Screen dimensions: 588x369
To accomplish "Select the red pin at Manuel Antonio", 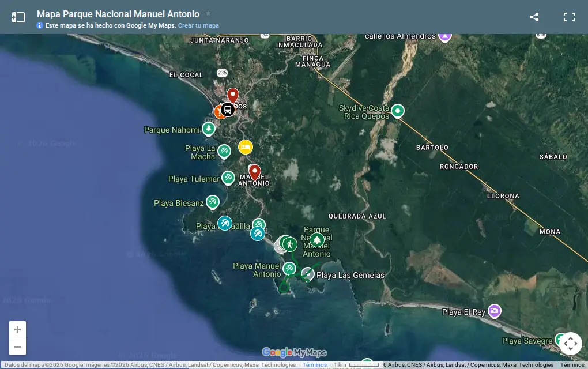I will tap(255, 172).
